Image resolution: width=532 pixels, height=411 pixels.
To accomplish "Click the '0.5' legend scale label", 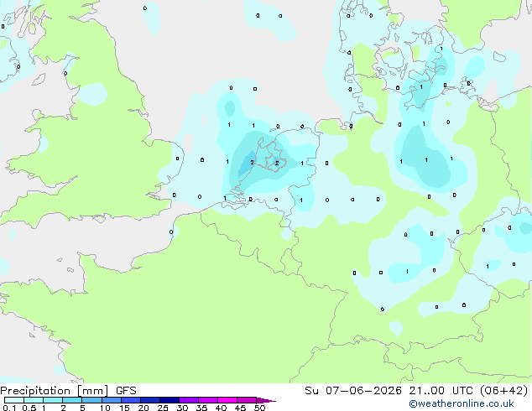I will 29,408.
